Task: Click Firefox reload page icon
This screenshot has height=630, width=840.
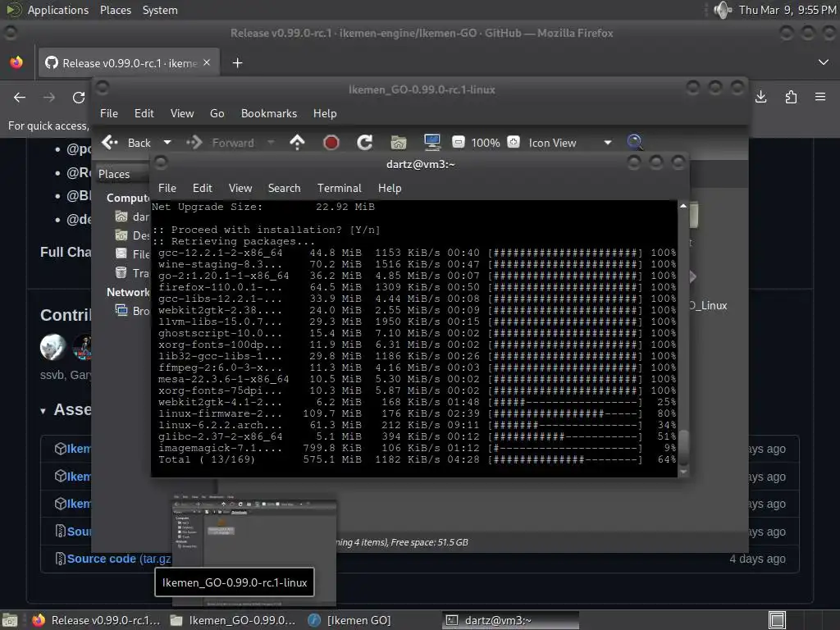Action: [79, 98]
